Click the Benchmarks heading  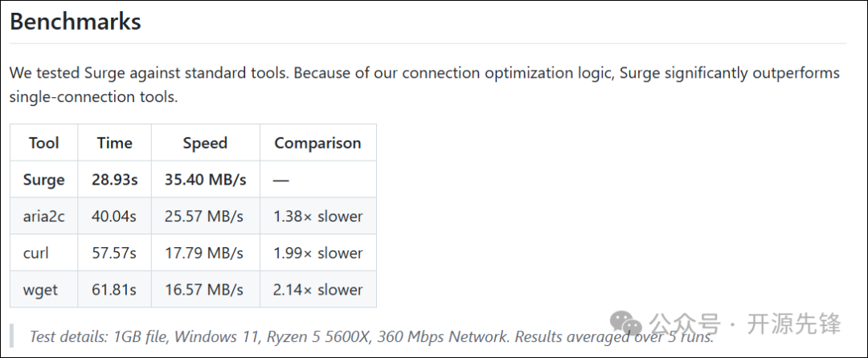tap(76, 22)
